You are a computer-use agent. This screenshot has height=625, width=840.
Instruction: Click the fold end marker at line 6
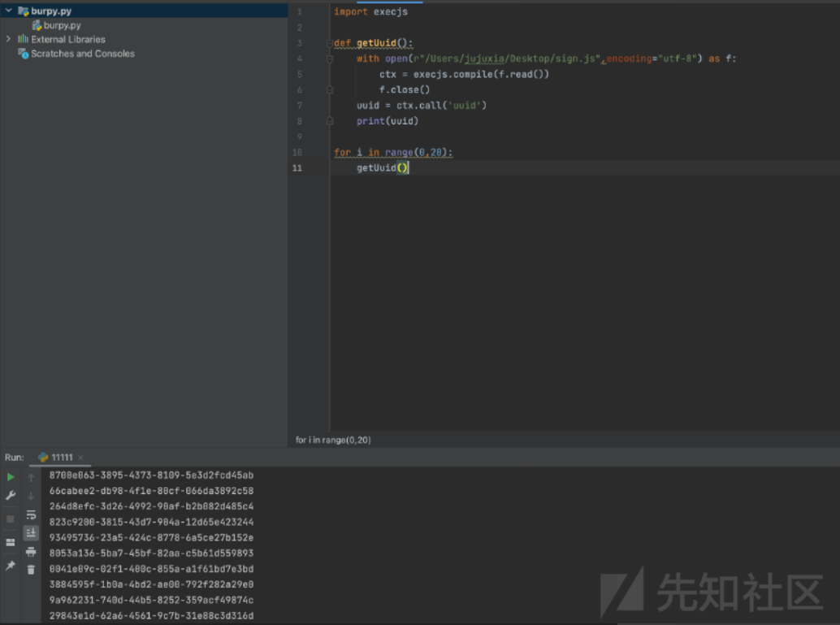coord(330,90)
